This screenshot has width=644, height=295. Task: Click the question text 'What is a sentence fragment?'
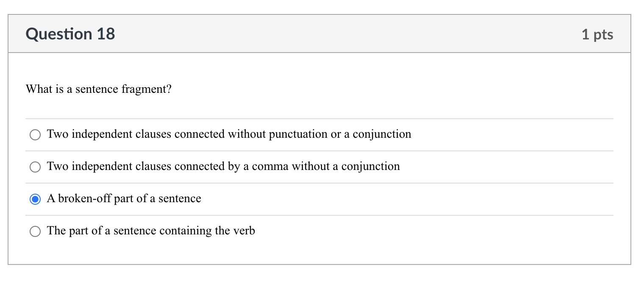coord(98,89)
